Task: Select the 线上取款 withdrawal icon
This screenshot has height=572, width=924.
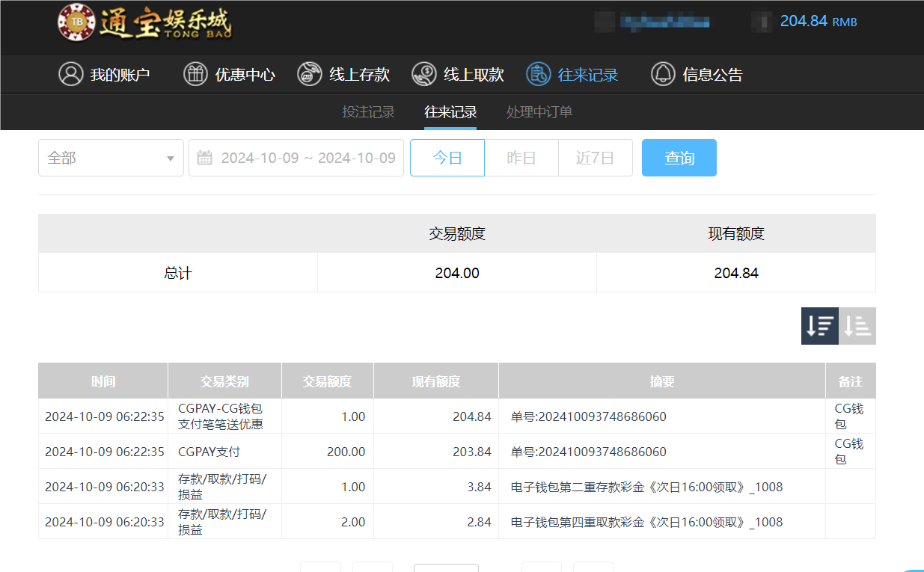Action: (x=423, y=74)
